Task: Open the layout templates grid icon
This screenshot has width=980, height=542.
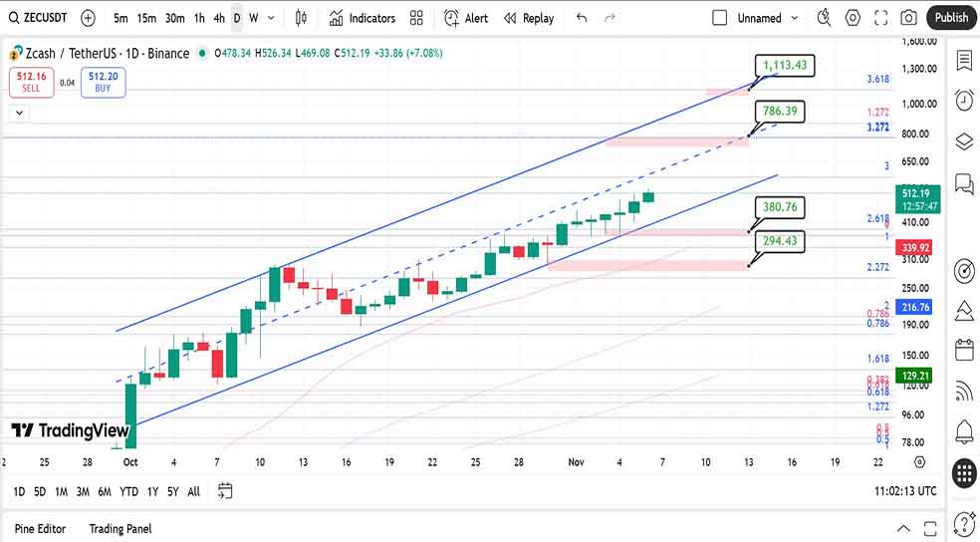Action: (416, 18)
